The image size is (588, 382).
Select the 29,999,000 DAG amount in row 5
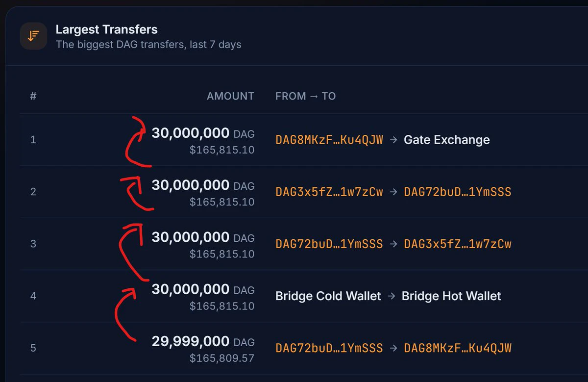[x=203, y=341]
